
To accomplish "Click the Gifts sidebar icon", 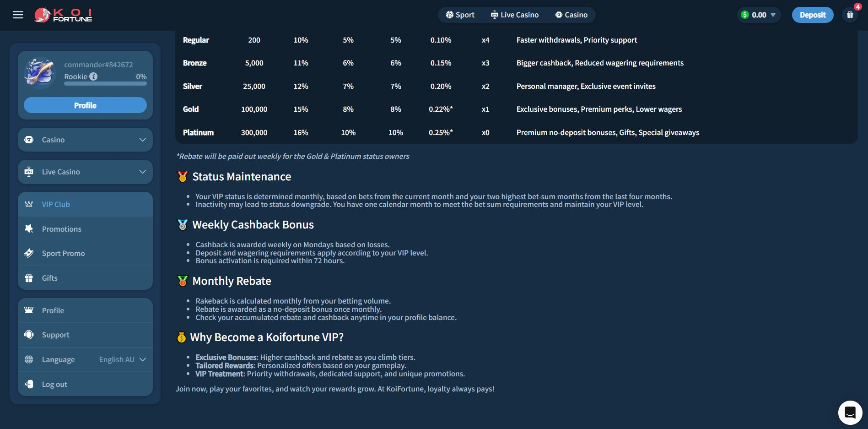I will pyautogui.click(x=29, y=278).
